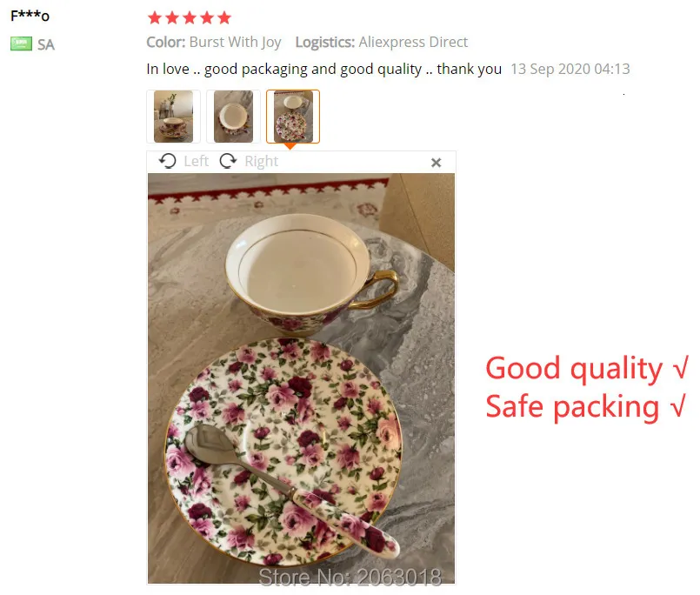Click the "Good quality" red text
This screenshot has width=700, height=595.
tap(574, 368)
